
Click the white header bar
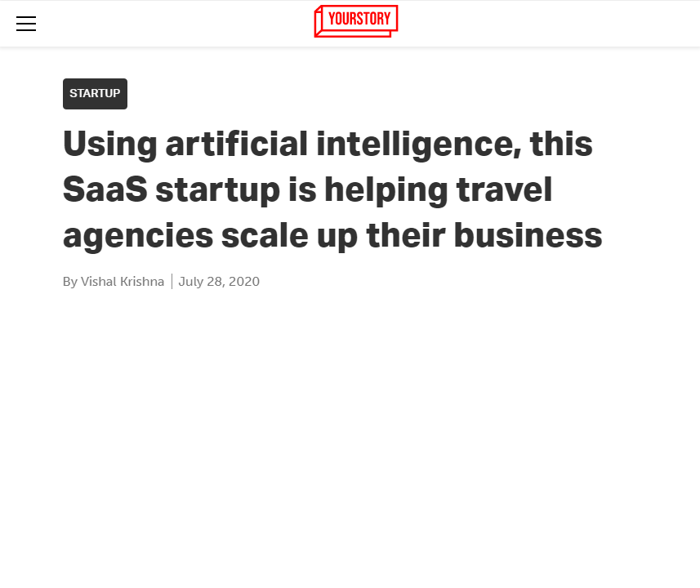point(531,24)
